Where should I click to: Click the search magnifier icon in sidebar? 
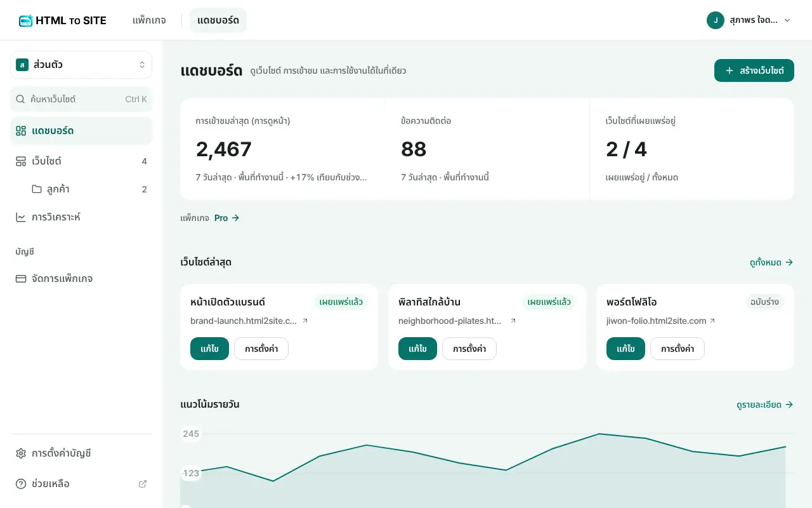(20, 99)
